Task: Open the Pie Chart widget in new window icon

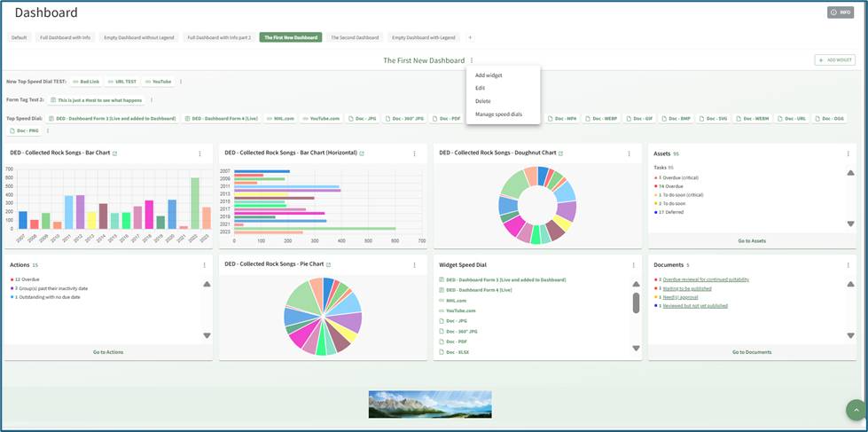Action: click(328, 264)
